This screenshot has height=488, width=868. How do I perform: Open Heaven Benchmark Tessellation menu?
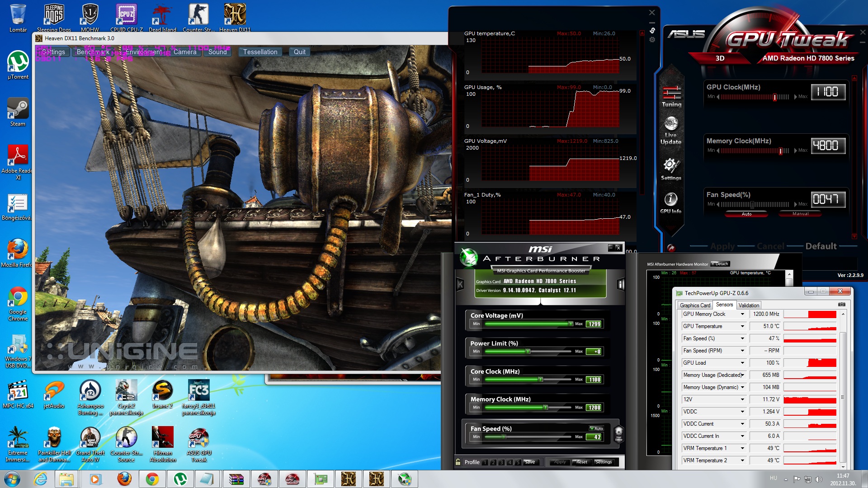260,52
